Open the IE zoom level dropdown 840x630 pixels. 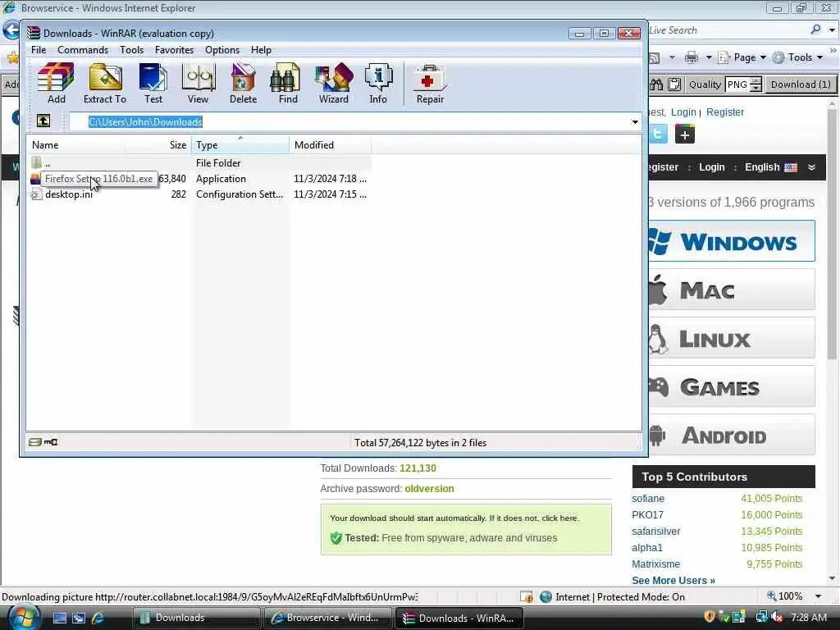pos(818,596)
